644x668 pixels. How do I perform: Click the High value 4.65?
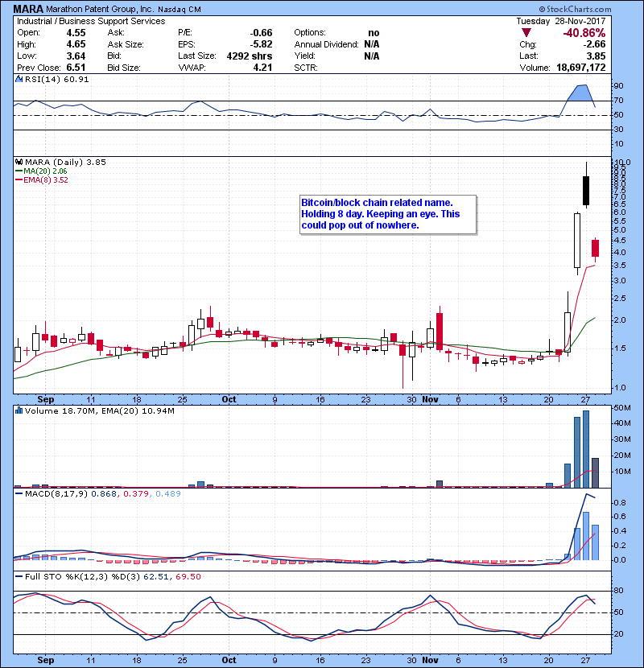click(x=76, y=44)
